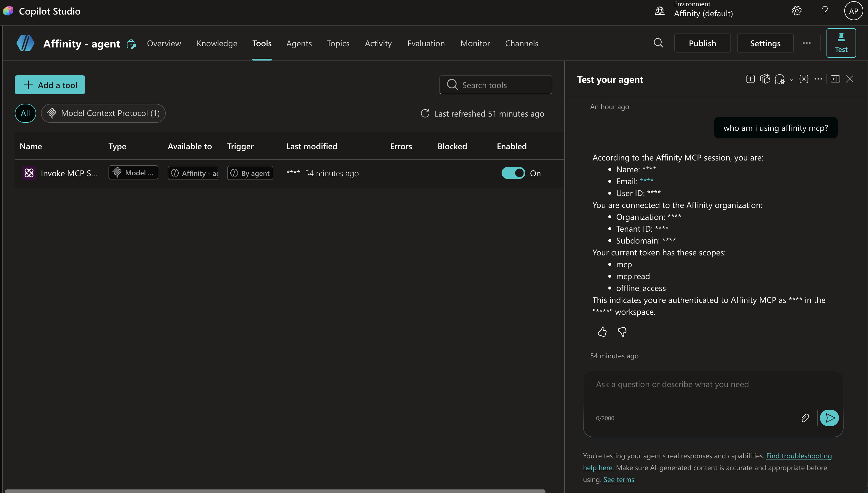Close the Test your agent panel

(849, 79)
